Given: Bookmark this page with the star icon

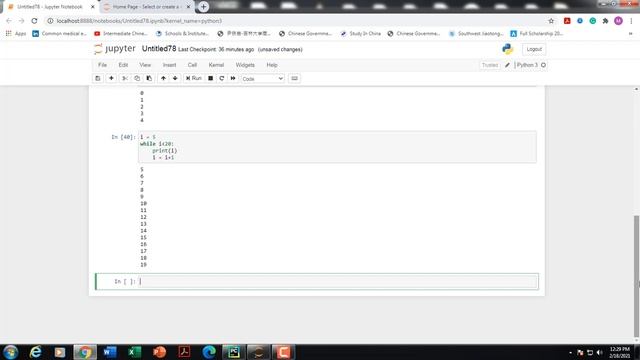Looking at the screenshot, I should tap(551, 21).
